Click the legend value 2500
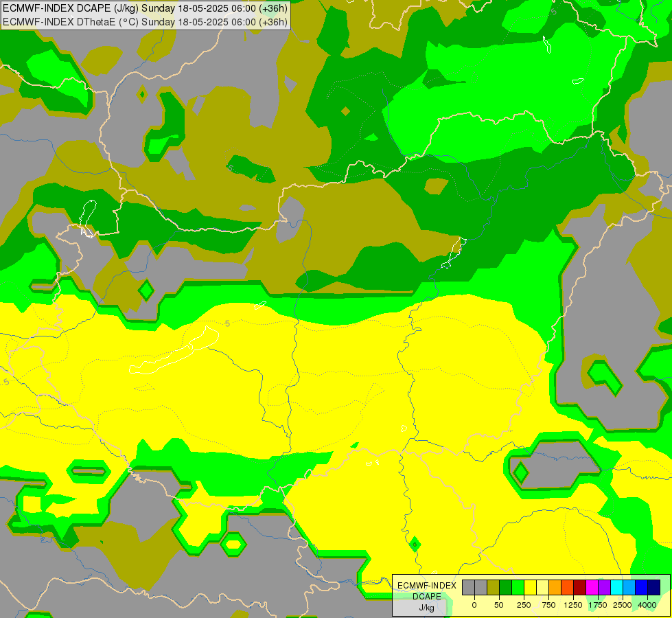This screenshot has height=618, width=672. (x=623, y=605)
